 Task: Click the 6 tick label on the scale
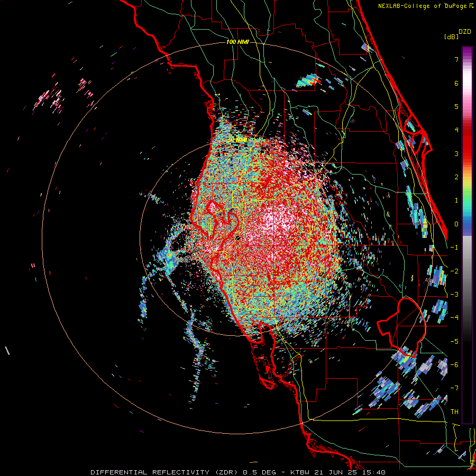456,83
